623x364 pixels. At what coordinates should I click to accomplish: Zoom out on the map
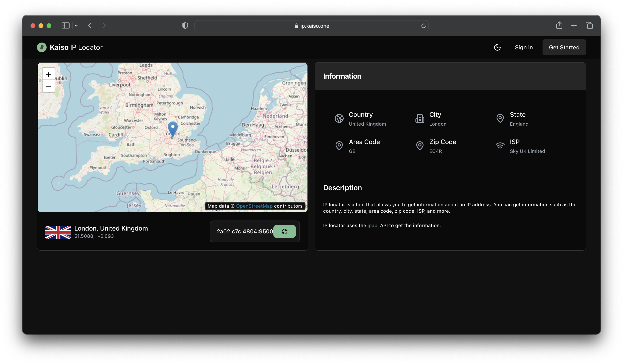click(x=48, y=87)
